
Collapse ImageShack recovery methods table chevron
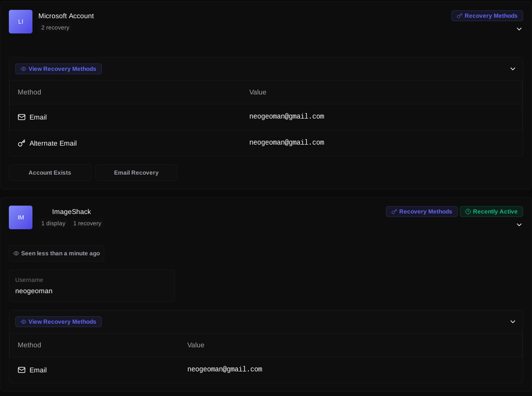512,322
